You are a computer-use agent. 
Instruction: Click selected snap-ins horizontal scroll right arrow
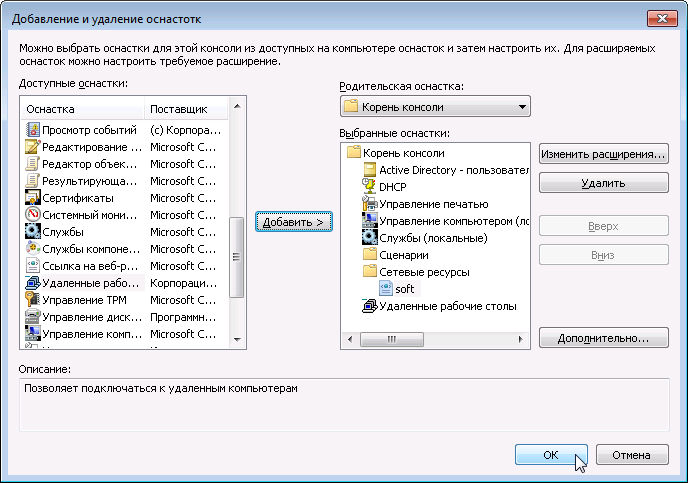pyautogui.click(x=521, y=339)
